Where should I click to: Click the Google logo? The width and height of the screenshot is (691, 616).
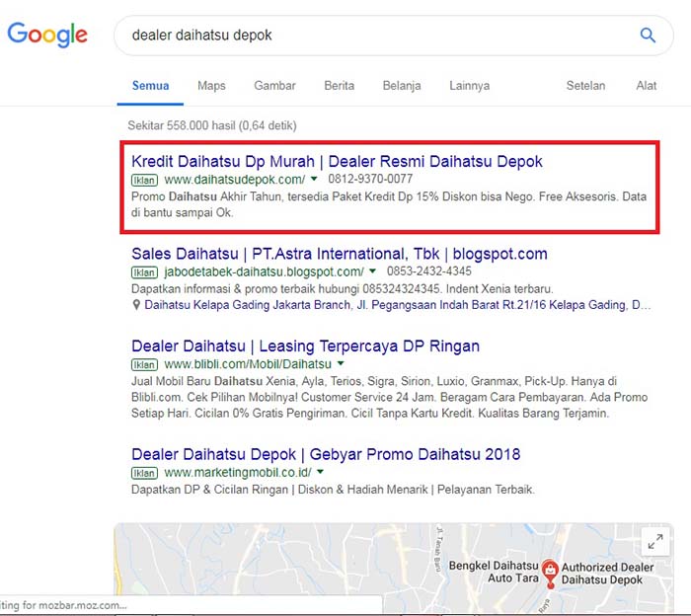[x=47, y=36]
